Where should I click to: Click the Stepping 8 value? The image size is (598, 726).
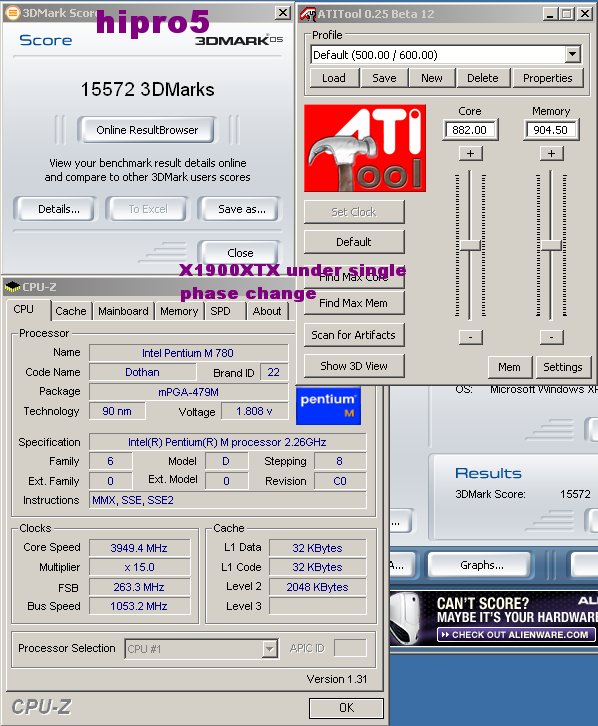click(340, 461)
